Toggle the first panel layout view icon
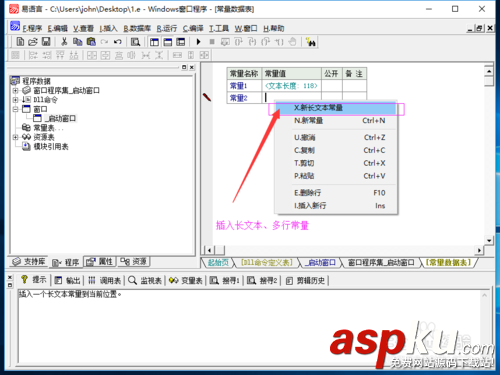Viewport: 500px width, 375px height. [x=154, y=42]
